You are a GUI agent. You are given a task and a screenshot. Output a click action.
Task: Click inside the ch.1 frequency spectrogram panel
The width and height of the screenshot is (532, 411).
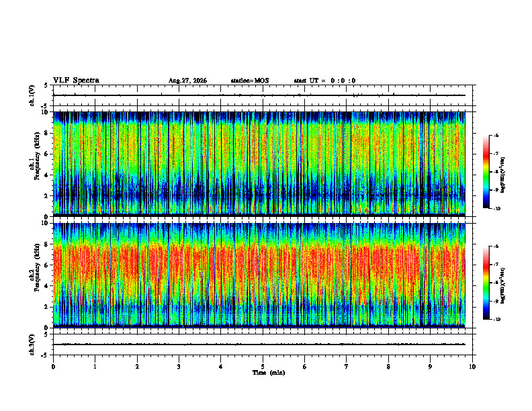(259, 164)
